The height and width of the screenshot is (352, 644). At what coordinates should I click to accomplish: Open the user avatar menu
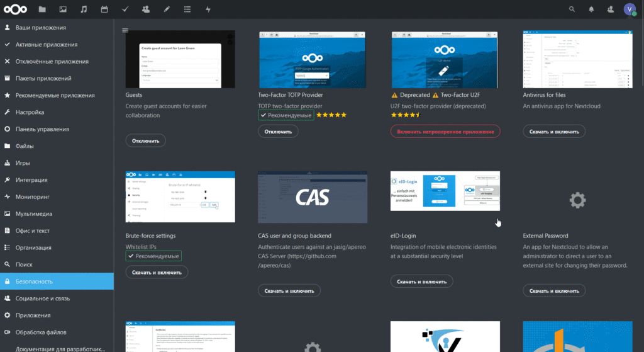(630, 9)
